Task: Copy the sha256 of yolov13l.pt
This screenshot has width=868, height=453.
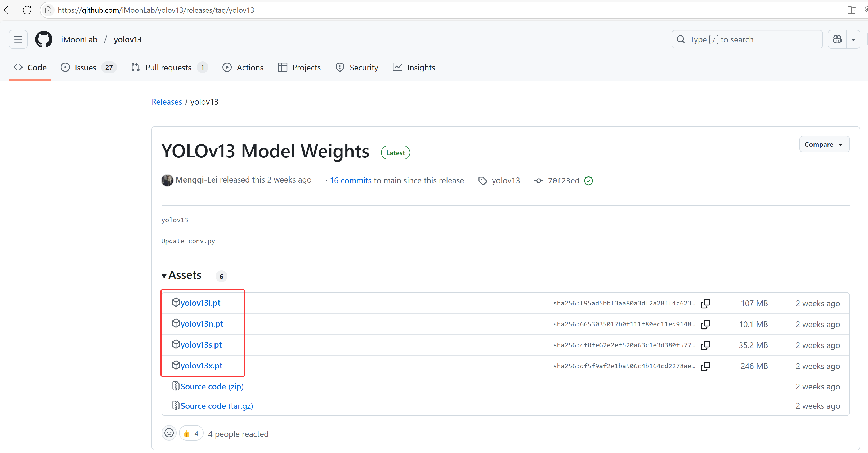Action: pos(706,303)
